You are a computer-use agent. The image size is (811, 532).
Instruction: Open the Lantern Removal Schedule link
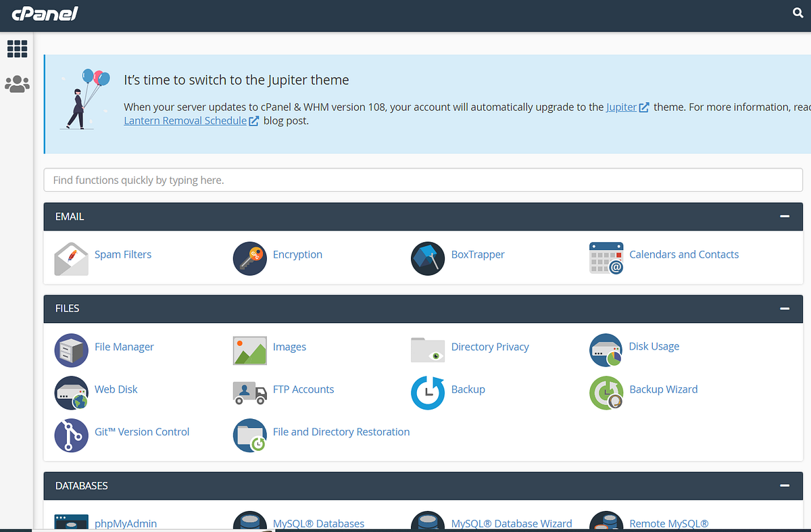pyautogui.click(x=184, y=120)
